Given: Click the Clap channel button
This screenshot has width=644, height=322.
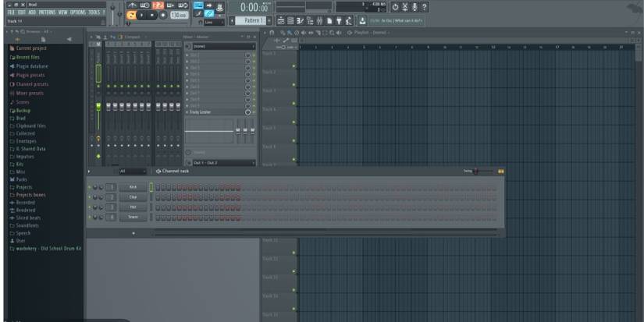Looking at the screenshot, I should click(x=133, y=197).
